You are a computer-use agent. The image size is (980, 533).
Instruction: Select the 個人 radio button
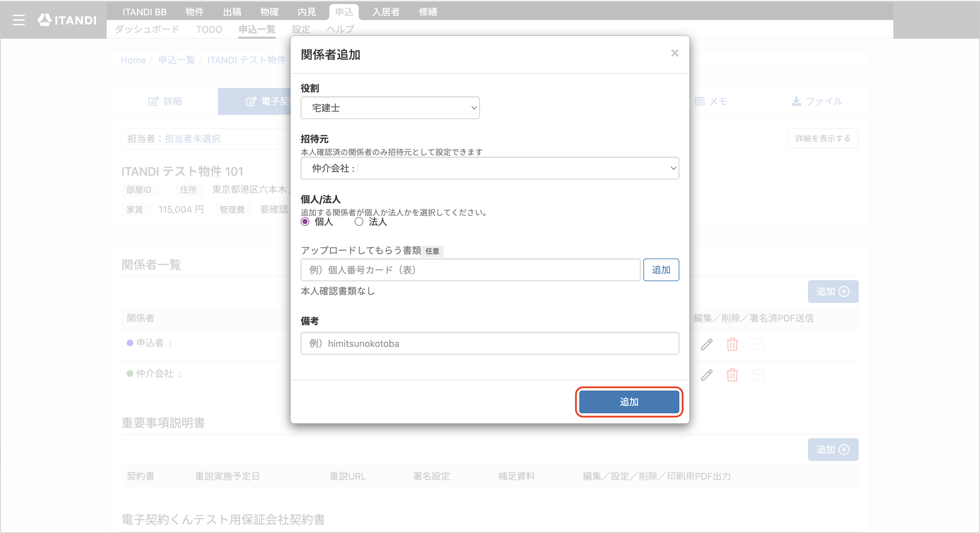click(305, 221)
